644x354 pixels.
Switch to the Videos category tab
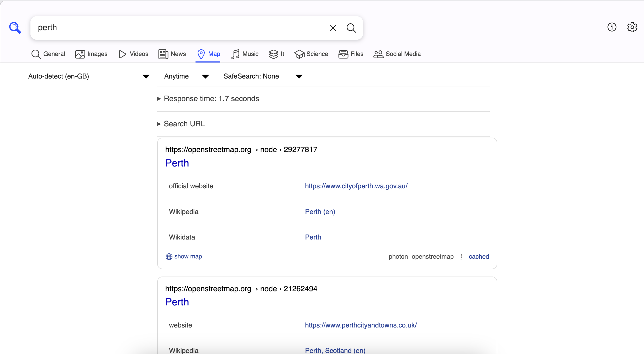pyautogui.click(x=133, y=54)
